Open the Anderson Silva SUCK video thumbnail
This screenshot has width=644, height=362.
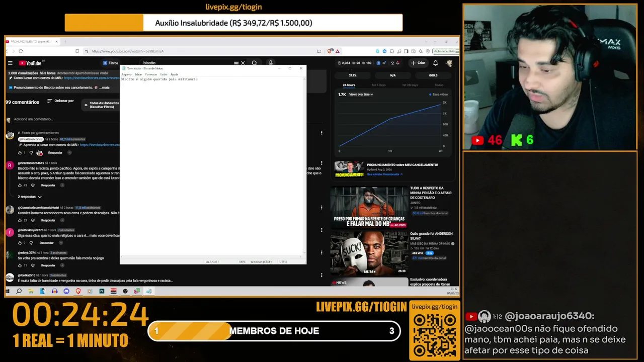(x=369, y=253)
